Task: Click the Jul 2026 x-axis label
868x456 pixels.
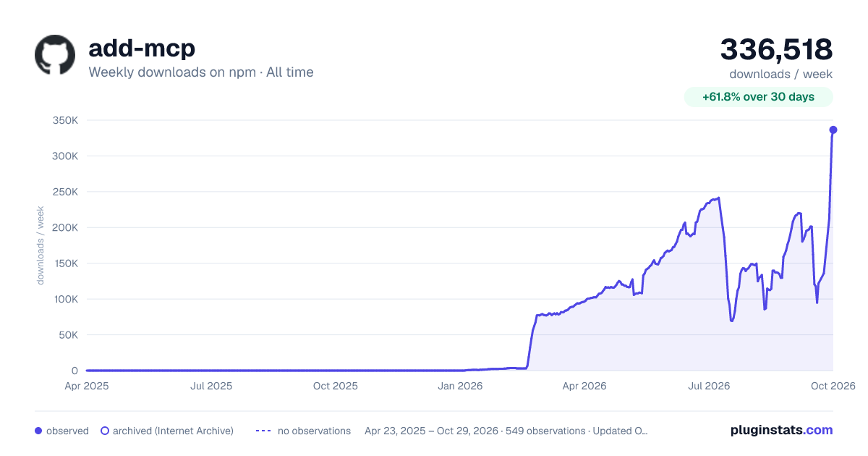Action: pos(709,386)
